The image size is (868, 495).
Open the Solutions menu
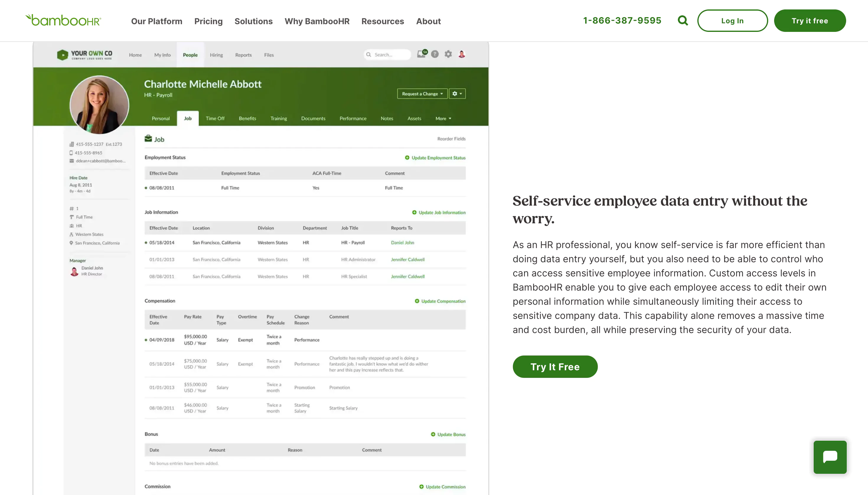254,21
